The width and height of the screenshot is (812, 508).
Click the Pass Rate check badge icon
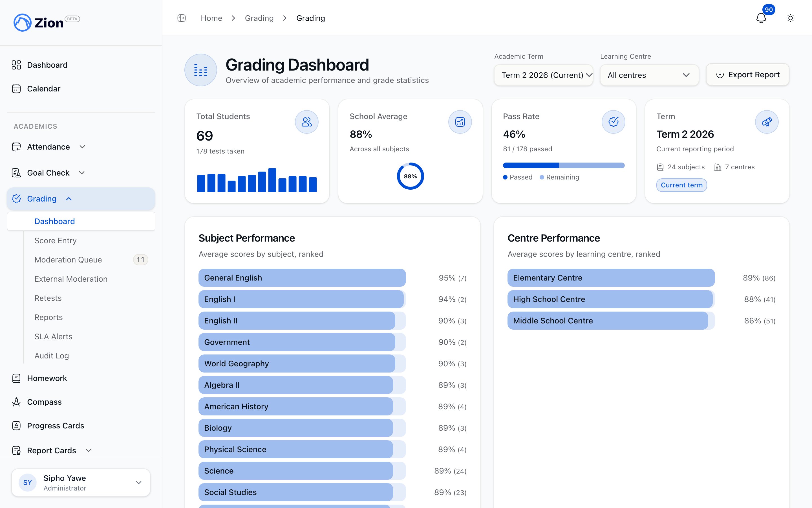(613, 122)
